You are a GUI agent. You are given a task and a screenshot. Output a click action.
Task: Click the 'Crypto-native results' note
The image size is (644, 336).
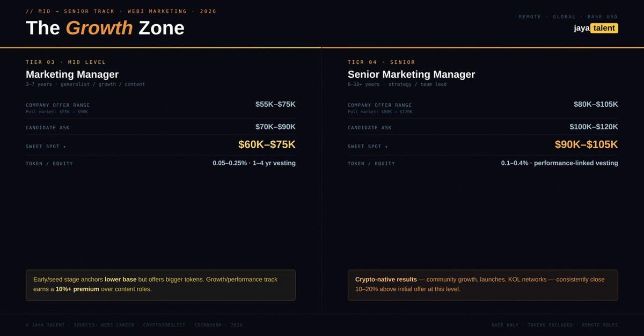(483, 284)
